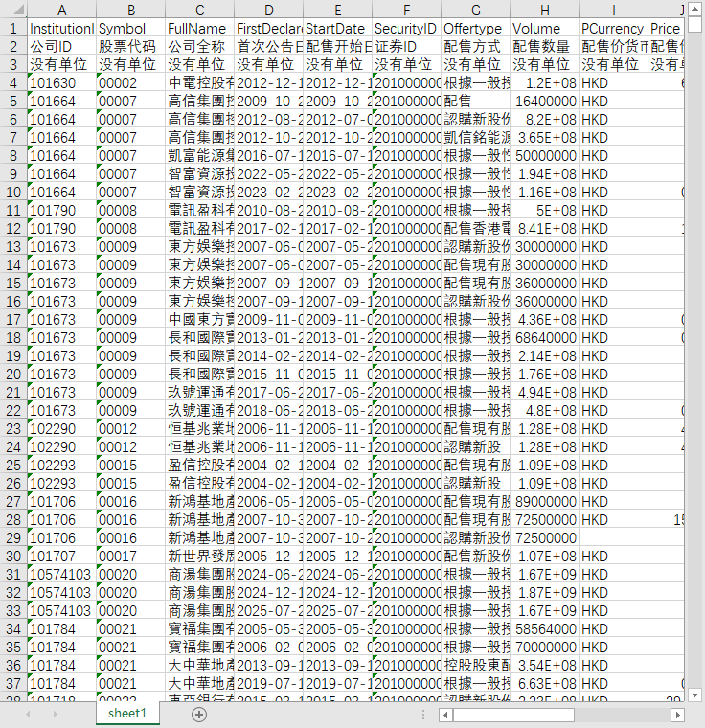
Task: Click empty currency cell in row 29
Action: pyautogui.click(x=613, y=537)
